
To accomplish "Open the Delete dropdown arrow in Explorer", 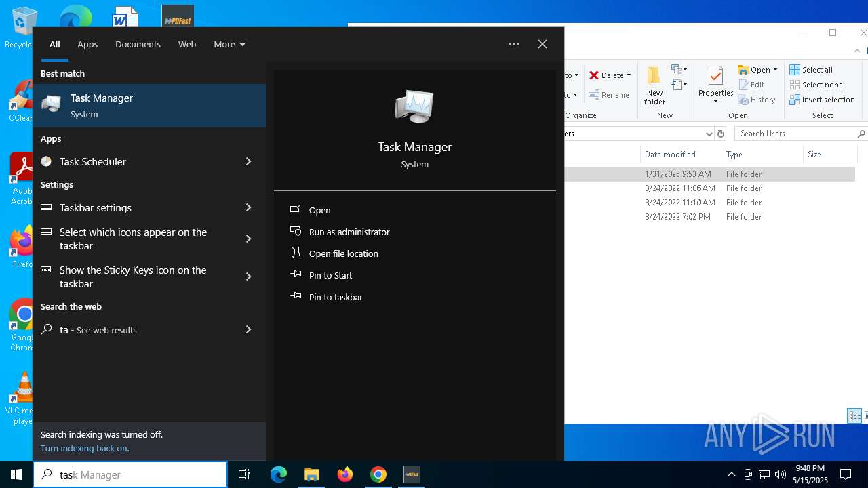I will [x=629, y=75].
